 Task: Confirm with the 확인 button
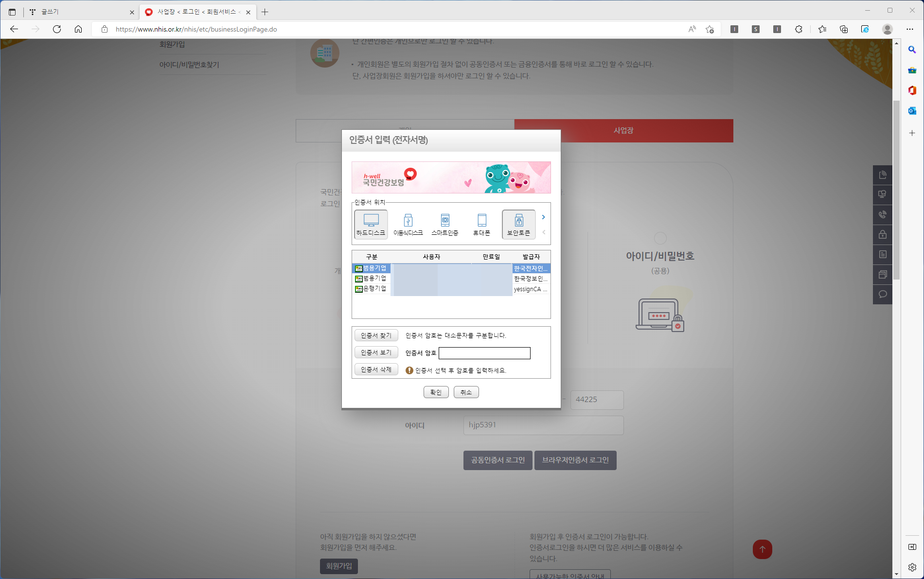(436, 392)
